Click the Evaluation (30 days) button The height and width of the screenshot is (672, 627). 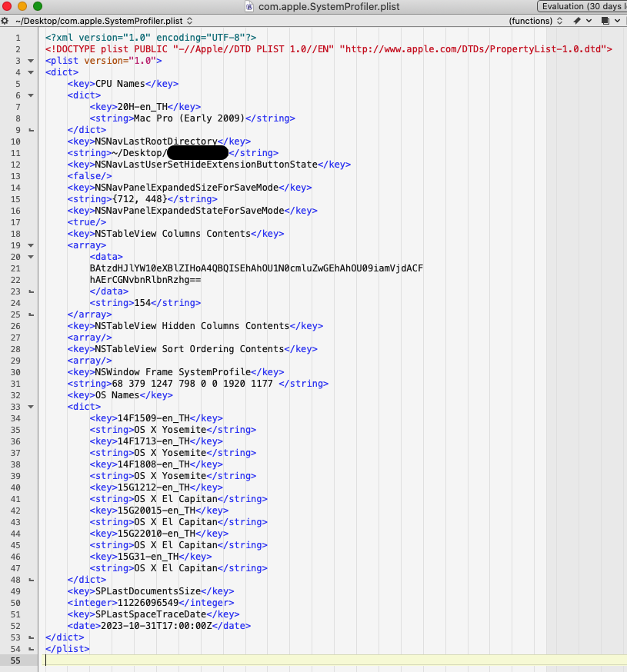pyautogui.click(x=582, y=6)
